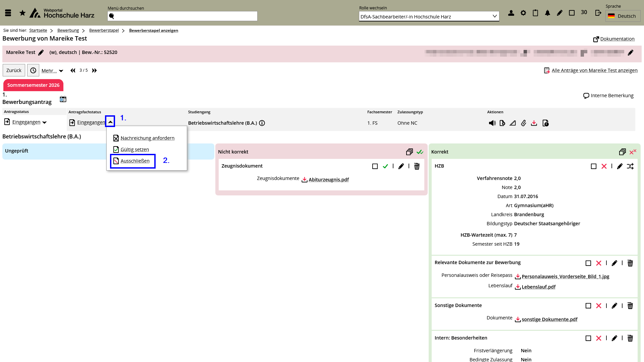This screenshot has width=644, height=362.
Task: Click the red download icon in Aktionen
Action: click(534, 123)
